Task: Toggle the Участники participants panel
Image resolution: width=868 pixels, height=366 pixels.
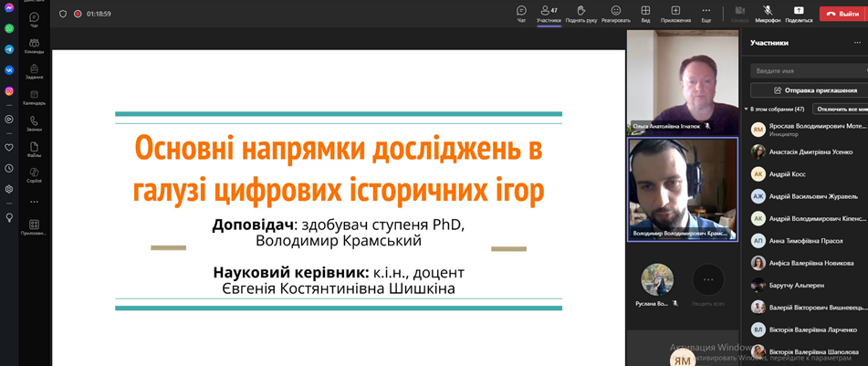Action: 549,13
